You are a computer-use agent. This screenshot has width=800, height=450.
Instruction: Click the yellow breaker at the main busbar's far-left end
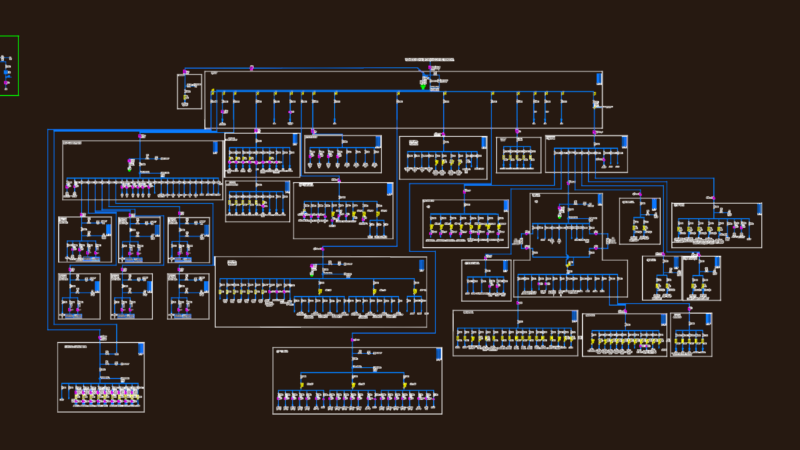pos(213,92)
